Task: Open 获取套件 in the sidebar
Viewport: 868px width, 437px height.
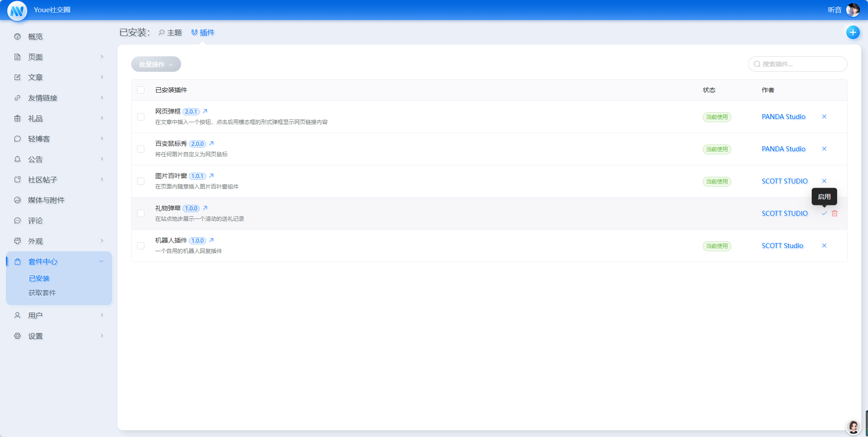Action: [42, 293]
